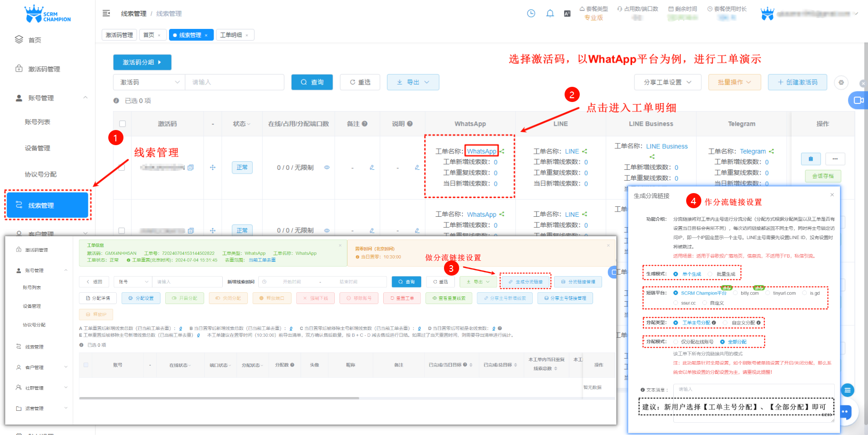This screenshot has height=435, width=868.
Task: Click the copy icon next to activation code
Action: [190, 167]
